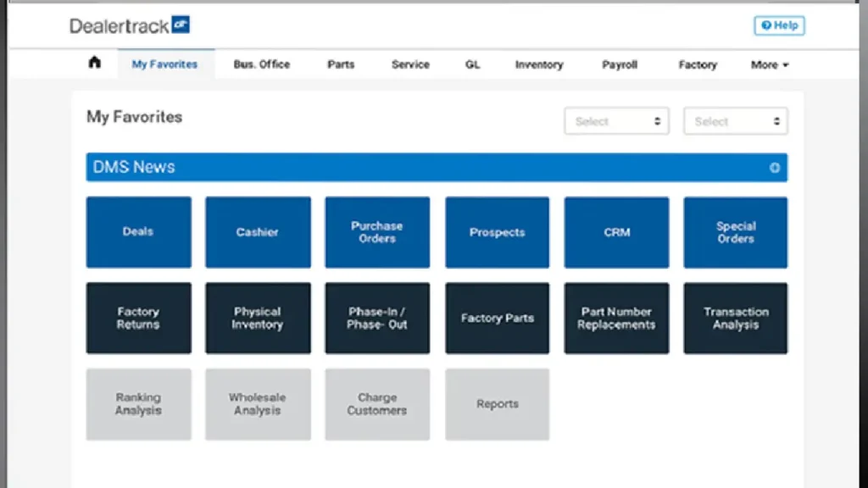
Task: Switch to the Payroll tab
Action: (620, 64)
